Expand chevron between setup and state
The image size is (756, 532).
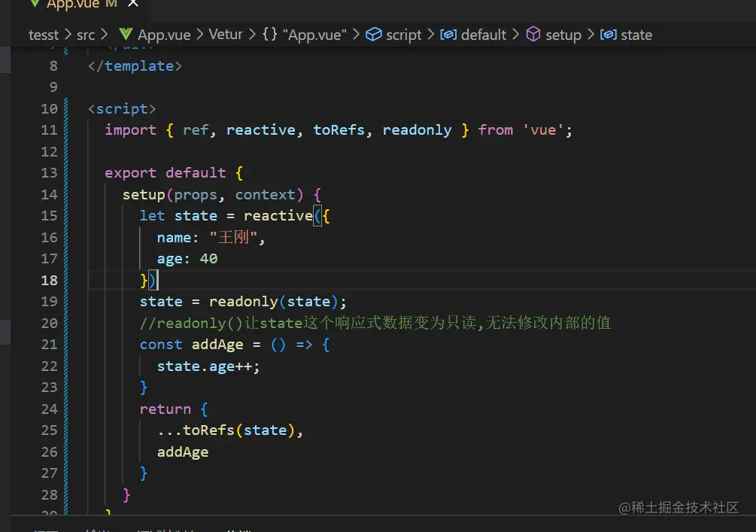tap(591, 35)
